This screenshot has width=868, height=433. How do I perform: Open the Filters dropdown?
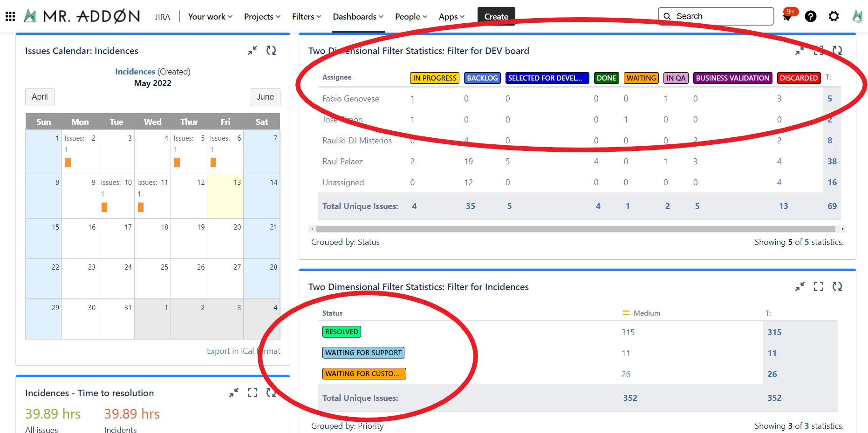tap(307, 17)
